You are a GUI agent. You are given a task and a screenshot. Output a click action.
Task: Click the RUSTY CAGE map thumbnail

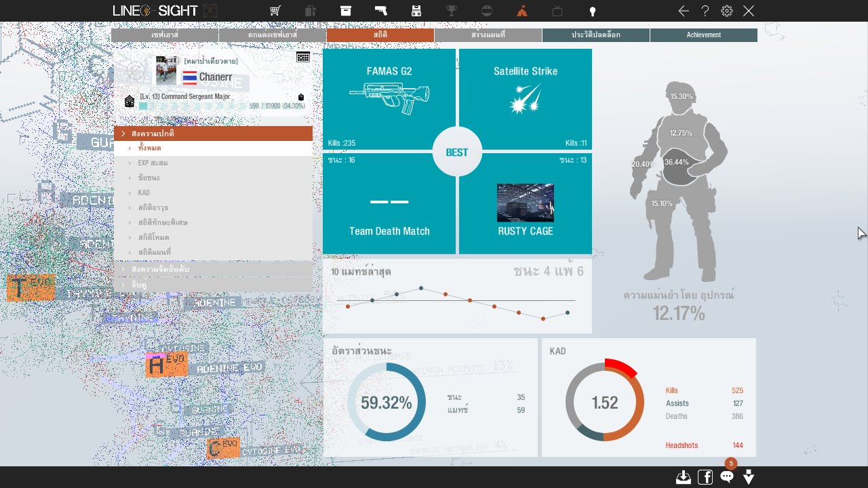point(526,203)
